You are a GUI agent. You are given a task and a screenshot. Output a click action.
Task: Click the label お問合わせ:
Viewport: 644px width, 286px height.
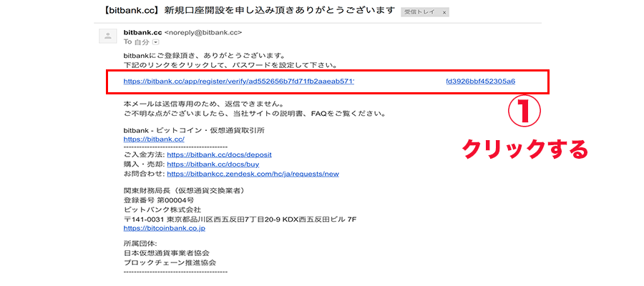pyautogui.click(x=144, y=174)
